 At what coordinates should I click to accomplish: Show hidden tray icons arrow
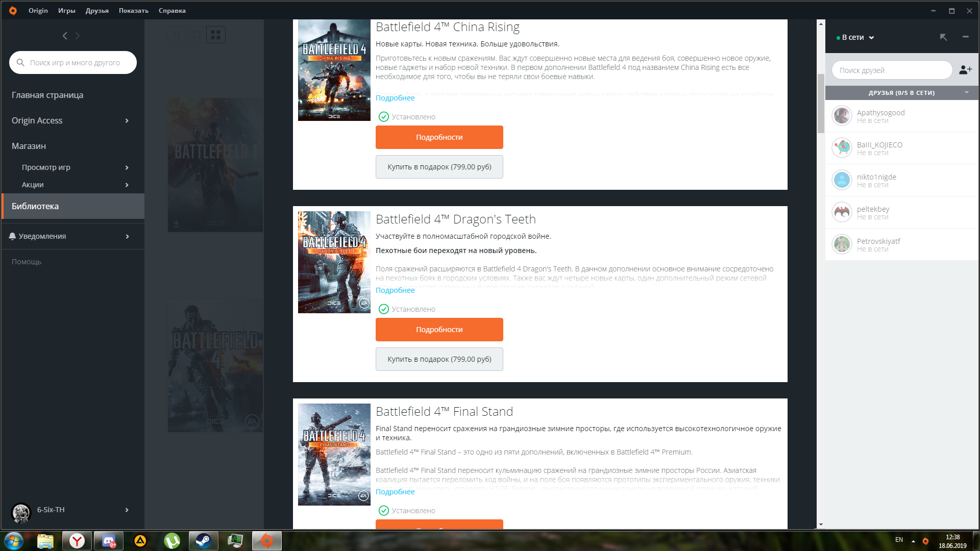coord(913,541)
